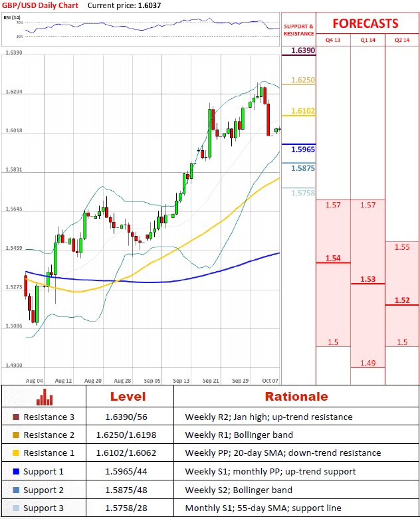Click the Q2 14 lower forecast 1.5
The image size is (420, 519).
point(402,342)
